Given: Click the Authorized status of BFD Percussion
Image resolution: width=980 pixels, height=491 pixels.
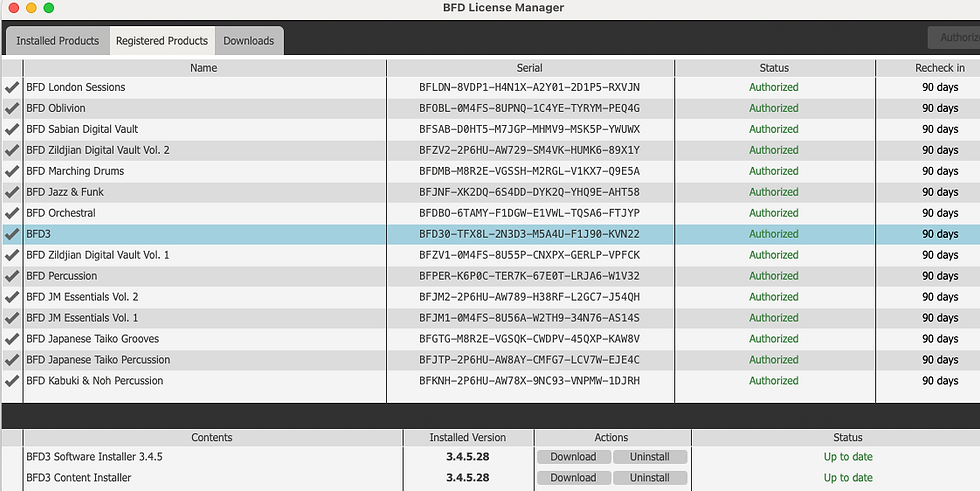Looking at the screenshot, I should tap(774, 275).
